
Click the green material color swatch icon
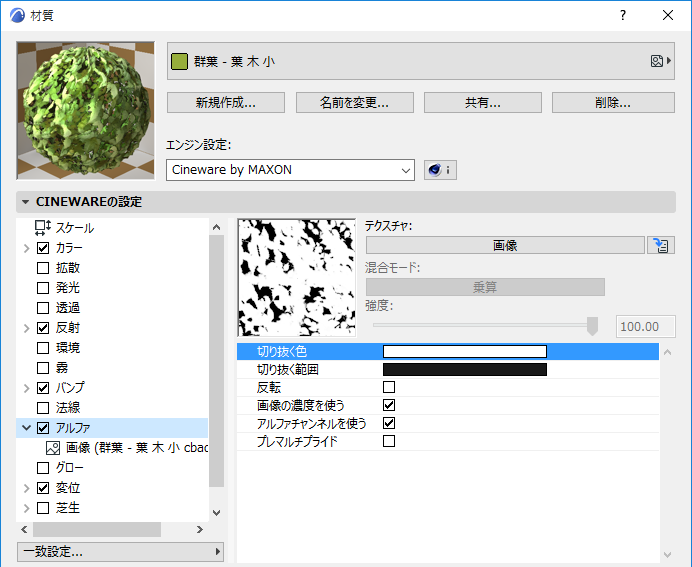179,61
